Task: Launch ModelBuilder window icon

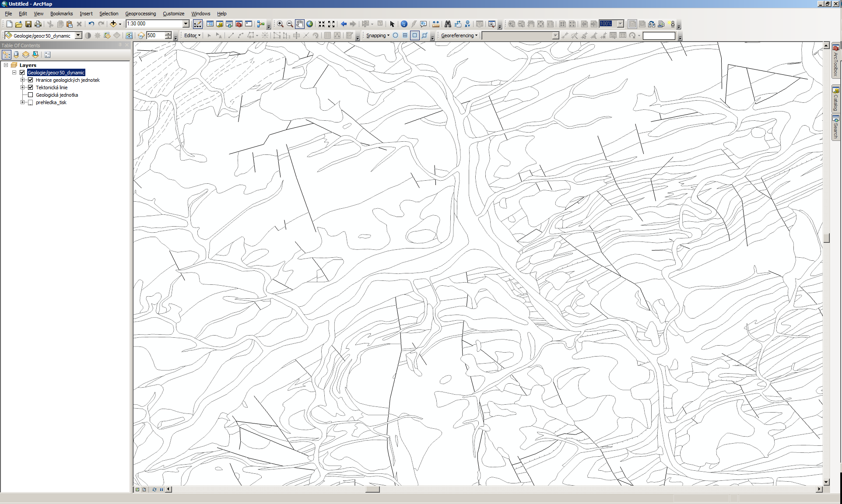Action: point(261,24)
